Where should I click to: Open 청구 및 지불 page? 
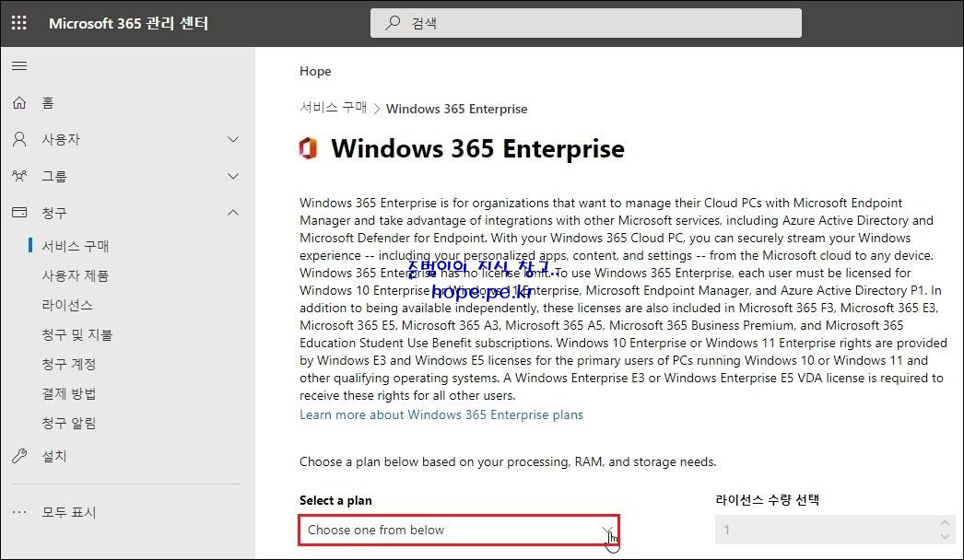pyautogui.click(x=76, y=334)
